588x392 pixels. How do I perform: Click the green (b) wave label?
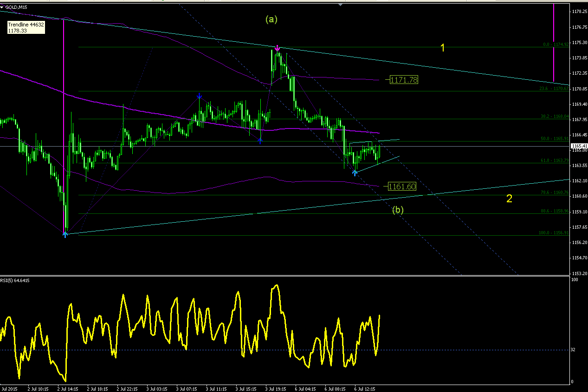coord(398,210)
